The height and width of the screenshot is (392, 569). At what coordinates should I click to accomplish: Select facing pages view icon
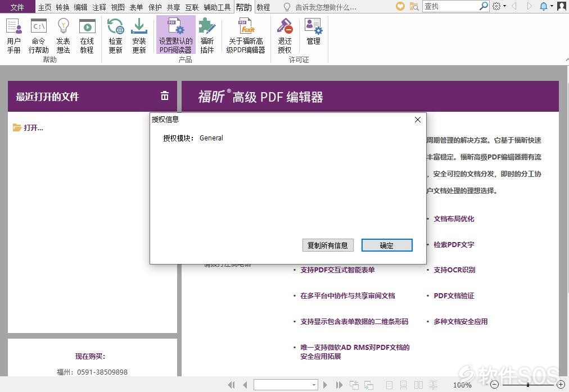418,385
